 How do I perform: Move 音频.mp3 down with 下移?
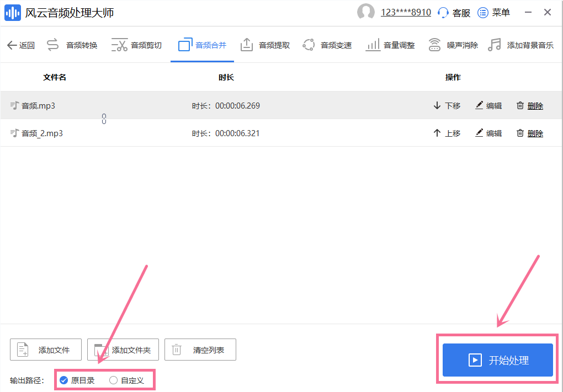point(447,105)
